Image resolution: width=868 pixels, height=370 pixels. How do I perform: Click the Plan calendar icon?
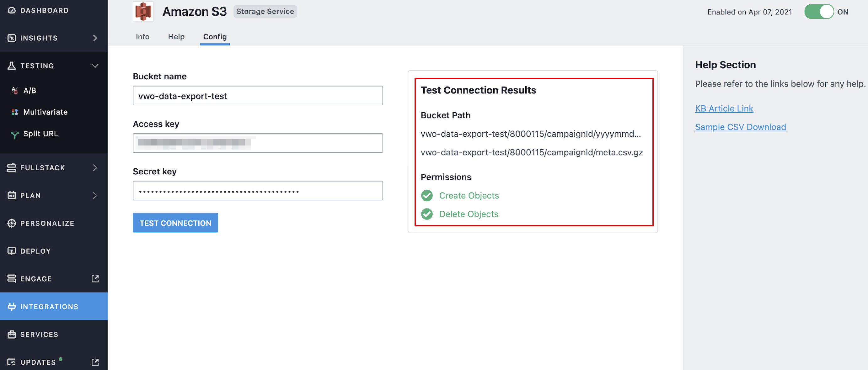coord(12,195)
